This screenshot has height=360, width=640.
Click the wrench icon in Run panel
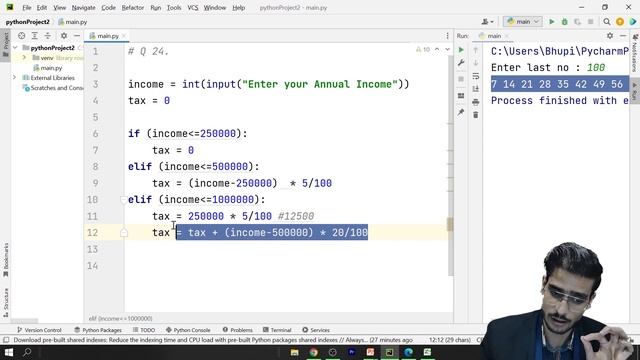[x=461, y=63]
